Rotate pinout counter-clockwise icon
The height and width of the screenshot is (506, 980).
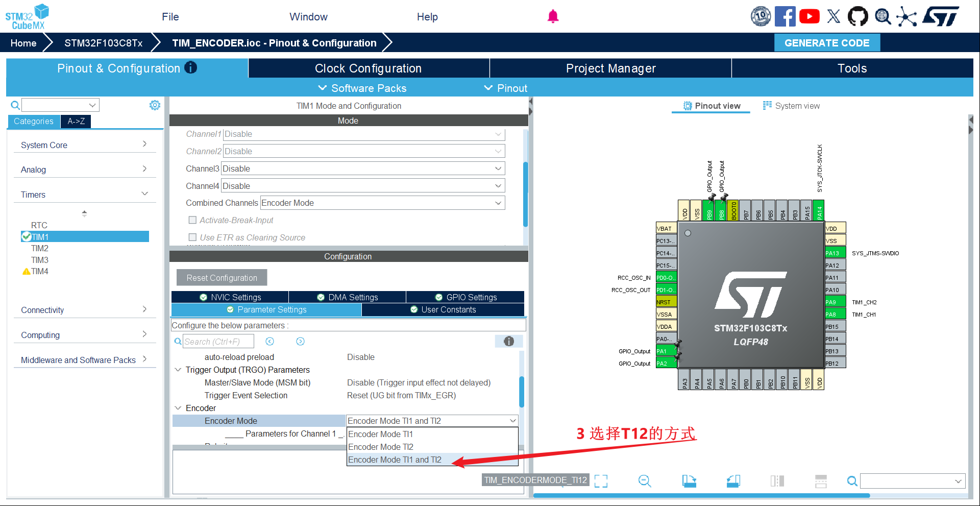click(733, 481)
